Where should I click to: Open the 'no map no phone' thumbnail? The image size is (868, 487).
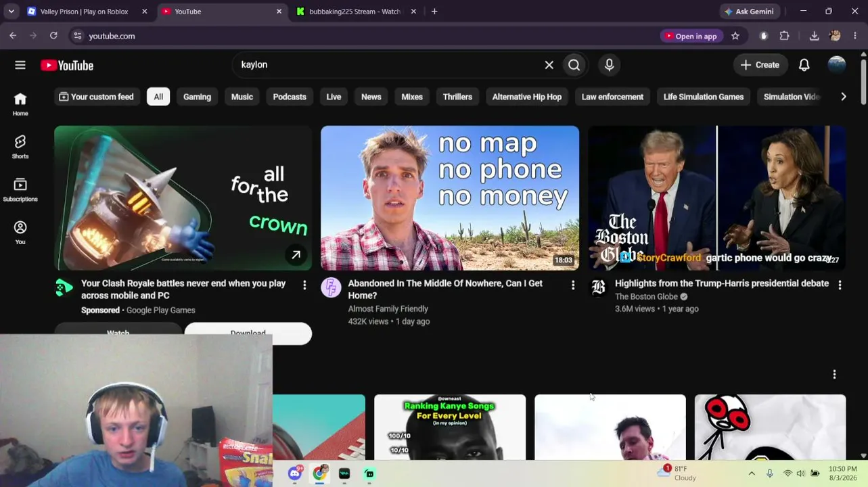450,198
